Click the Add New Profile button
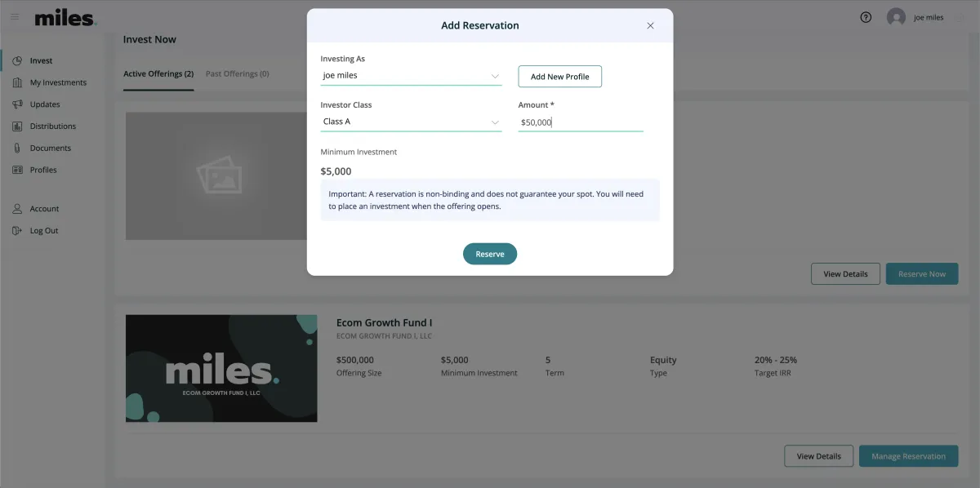 pyautogui.click(x=560, y=77)
